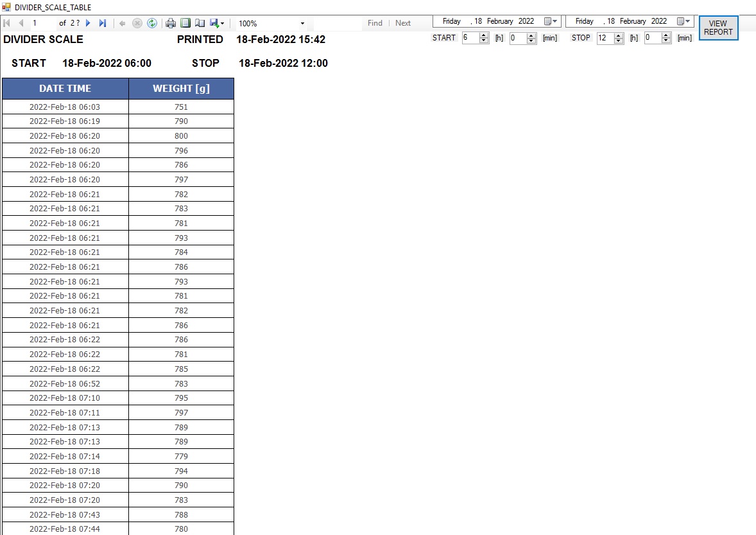756x535 pixels.
Task: Print the report using printer icon
Action: [171, 23]
